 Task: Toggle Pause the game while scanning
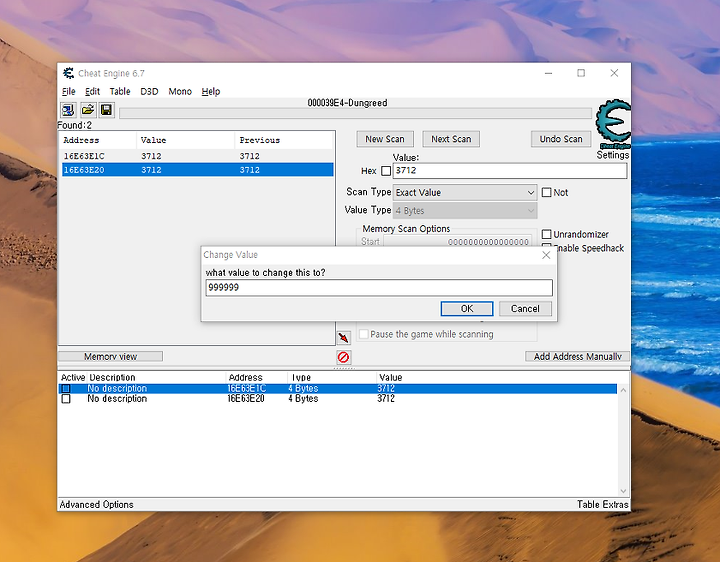click(364, 334)
